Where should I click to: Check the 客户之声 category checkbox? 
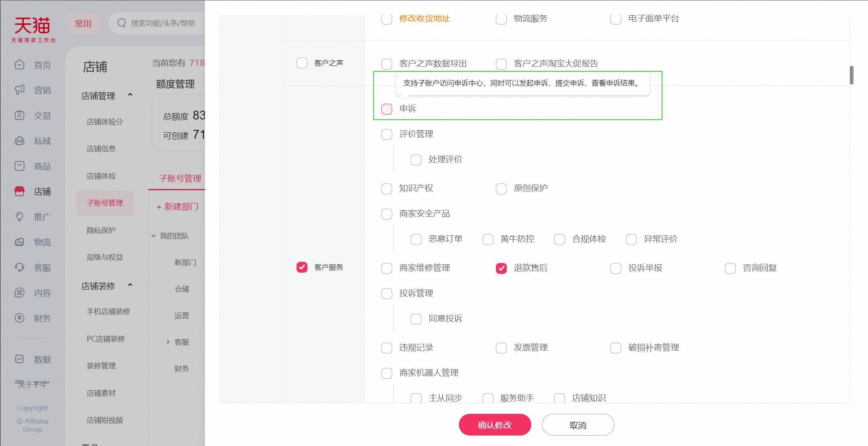pos(302,63)
